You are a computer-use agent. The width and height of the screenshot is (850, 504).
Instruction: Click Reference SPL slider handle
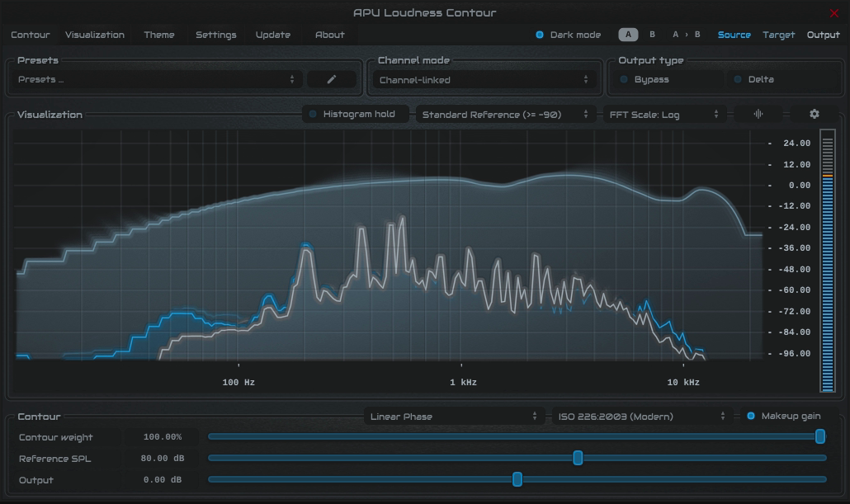[578, 458]
